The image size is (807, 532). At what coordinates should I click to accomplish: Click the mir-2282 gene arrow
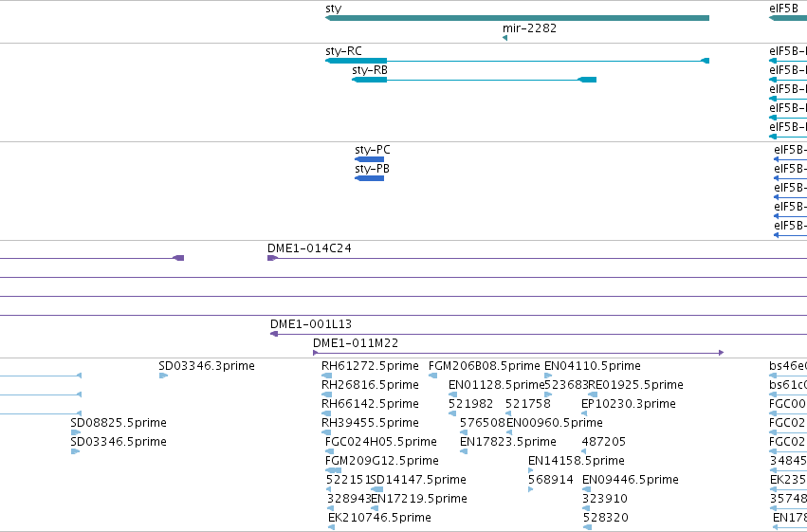point(504,38)
